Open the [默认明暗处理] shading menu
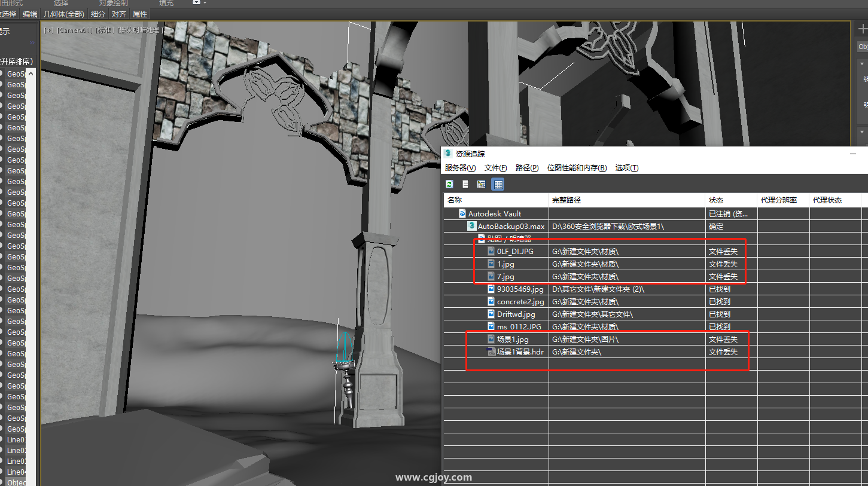This screenshot has height=486, width=868. (x=139, y=30)
